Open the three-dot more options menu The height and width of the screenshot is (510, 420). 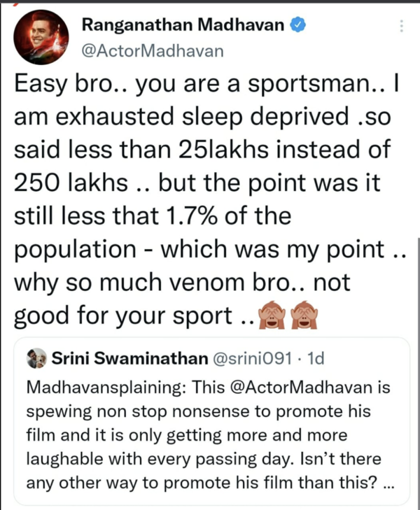pyautogui.click(x=401, y=27)
